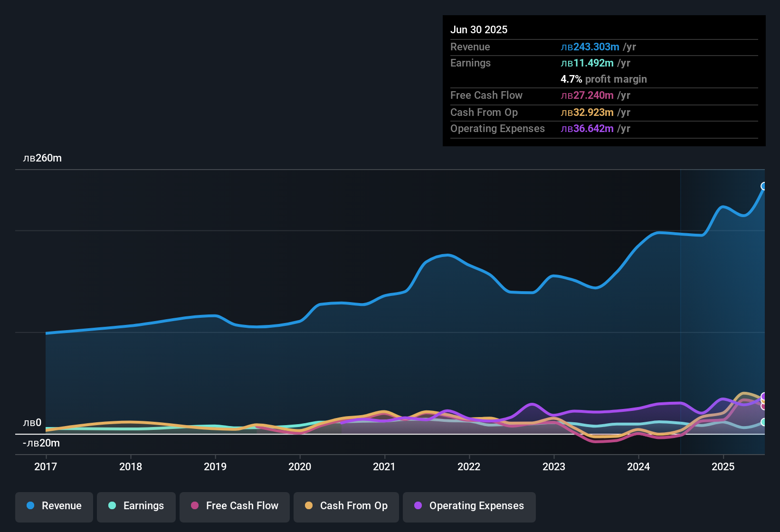Click the purple Operating Expenses legend dot

[418, 506]
